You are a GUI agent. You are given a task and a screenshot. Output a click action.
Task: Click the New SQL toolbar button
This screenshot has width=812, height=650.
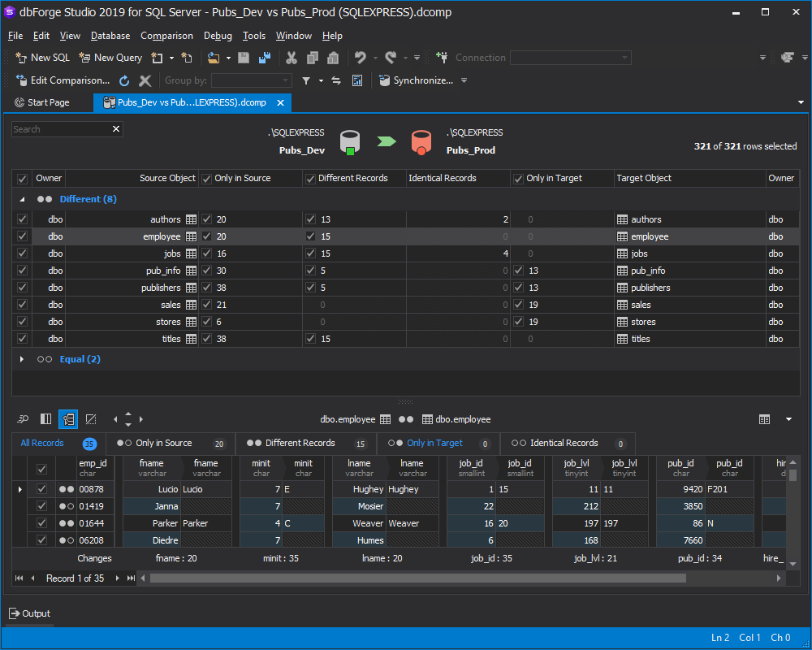tap(42, 58)
